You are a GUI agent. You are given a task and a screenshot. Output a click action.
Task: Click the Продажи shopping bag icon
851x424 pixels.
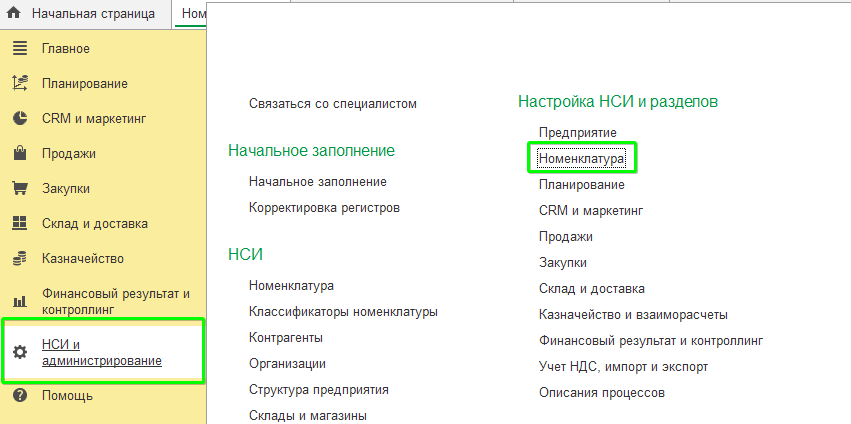(x=20, y=153)
